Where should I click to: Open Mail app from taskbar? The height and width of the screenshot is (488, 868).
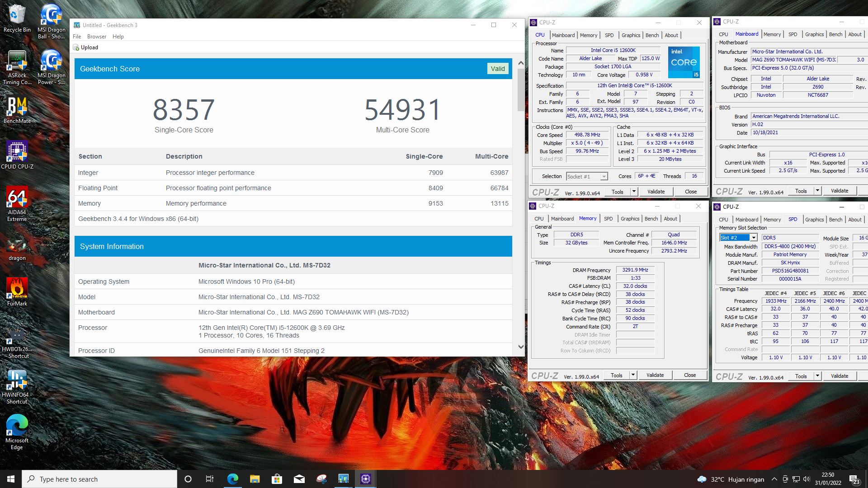coord(299,479)
